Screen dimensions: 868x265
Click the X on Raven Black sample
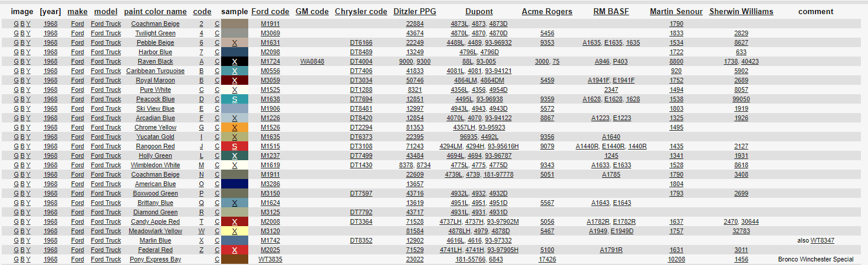[x=235, y=62]
